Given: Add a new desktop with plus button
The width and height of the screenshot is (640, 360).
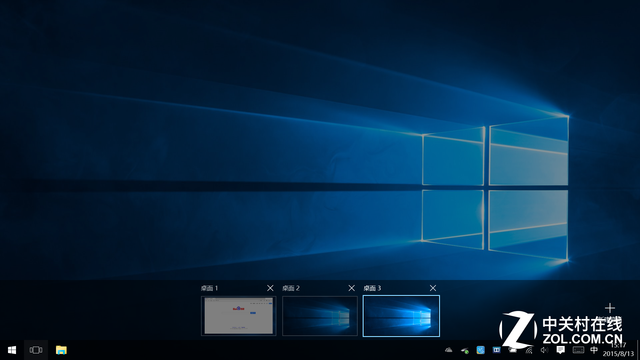Looking at the screenshot, I should [x=610, y=308].
